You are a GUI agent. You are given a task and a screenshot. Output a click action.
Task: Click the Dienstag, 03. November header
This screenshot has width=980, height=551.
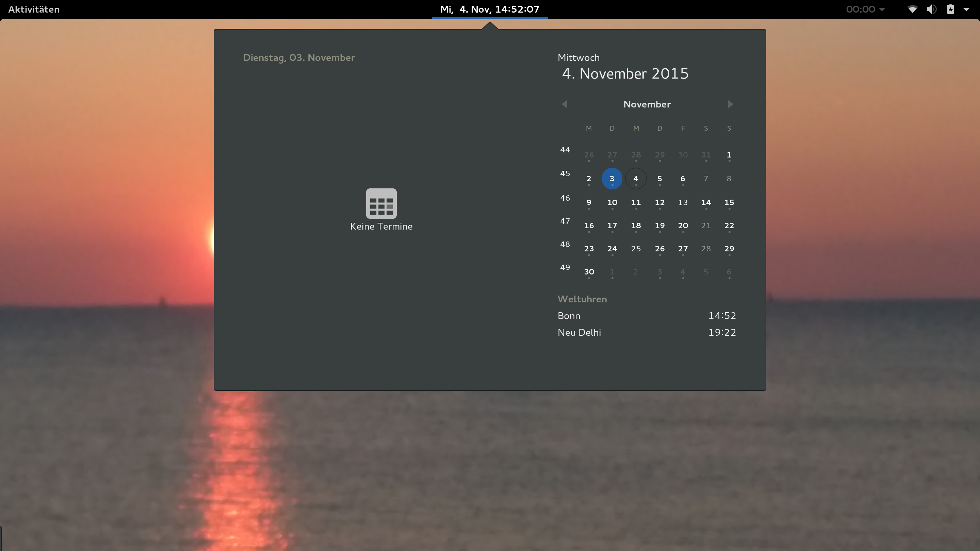[299, 58]
